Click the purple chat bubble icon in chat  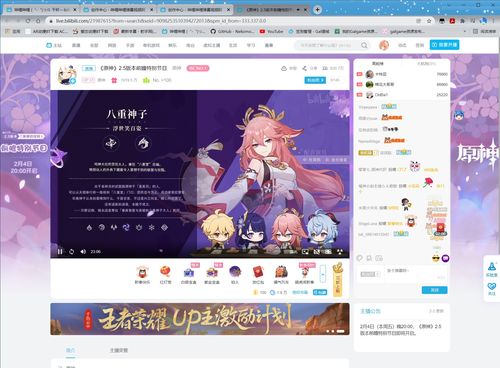pyautogui.click(x=445, y=258)
